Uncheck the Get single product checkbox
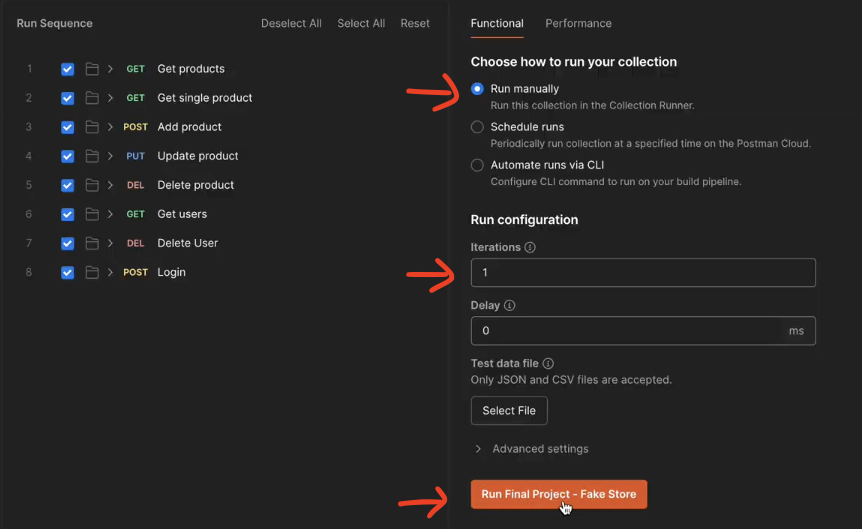 point(68,98)
